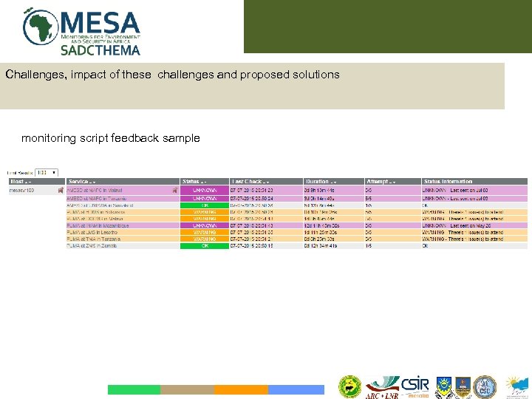Viewport: 532px width, 399px height.
Task: Click the icon in the AMESD Malawi service row
Action: (x=175, y=191)
